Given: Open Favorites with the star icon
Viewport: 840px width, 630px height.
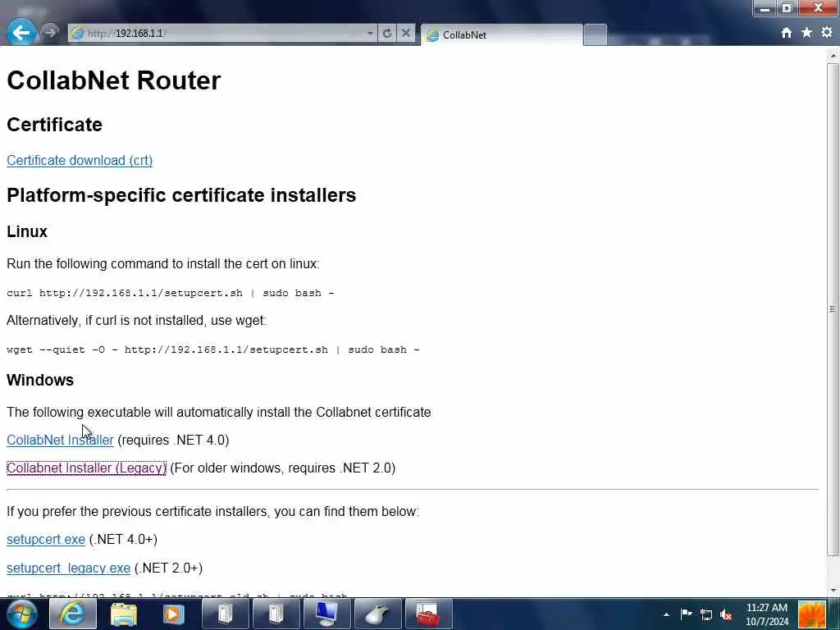Looking at the screenshot, I should pyautogui.click(x=807, y=33).
